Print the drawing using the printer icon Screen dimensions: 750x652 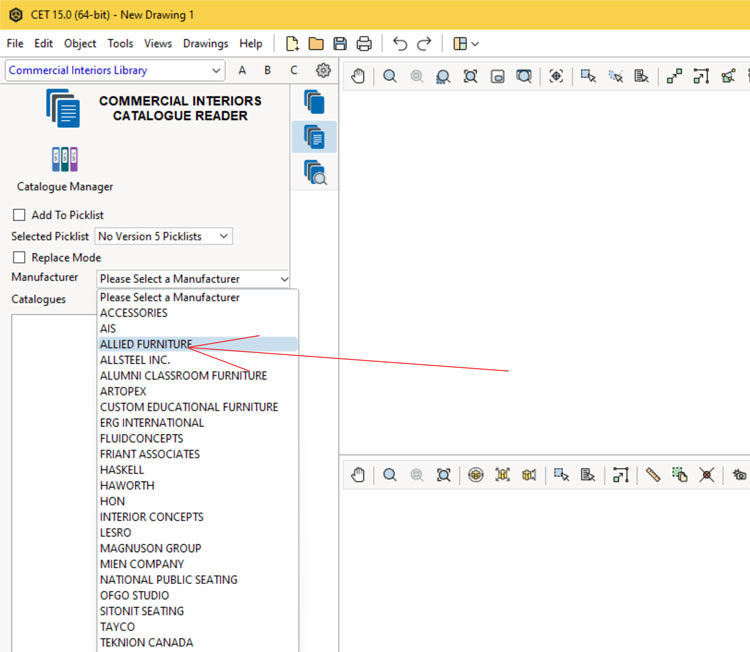pos(364,44)
